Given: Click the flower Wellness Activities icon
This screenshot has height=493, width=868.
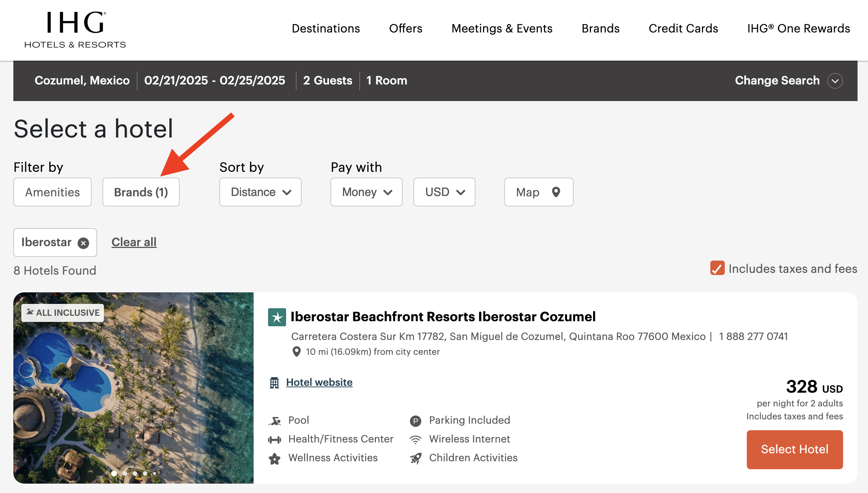Looking at the screenshot, I should pyautogui.click(x=275, y=459).
